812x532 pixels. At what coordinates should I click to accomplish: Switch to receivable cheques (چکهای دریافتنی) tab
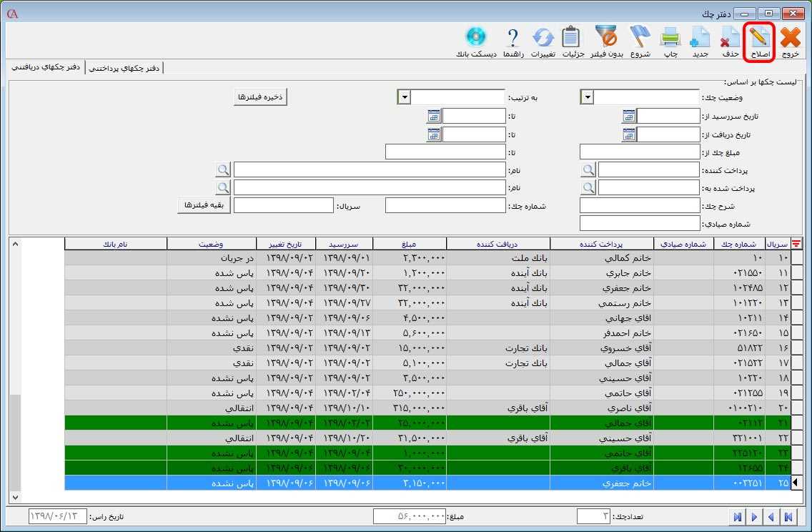44,68
